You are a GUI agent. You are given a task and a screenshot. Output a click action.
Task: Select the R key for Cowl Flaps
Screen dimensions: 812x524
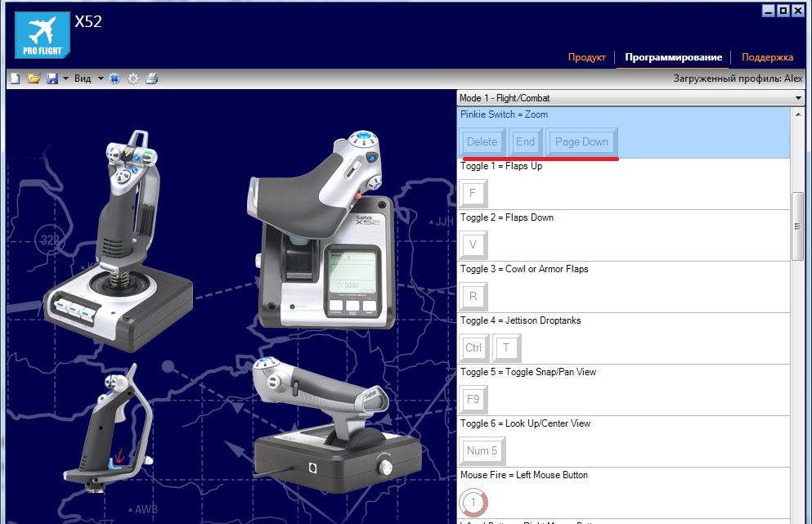473,296
